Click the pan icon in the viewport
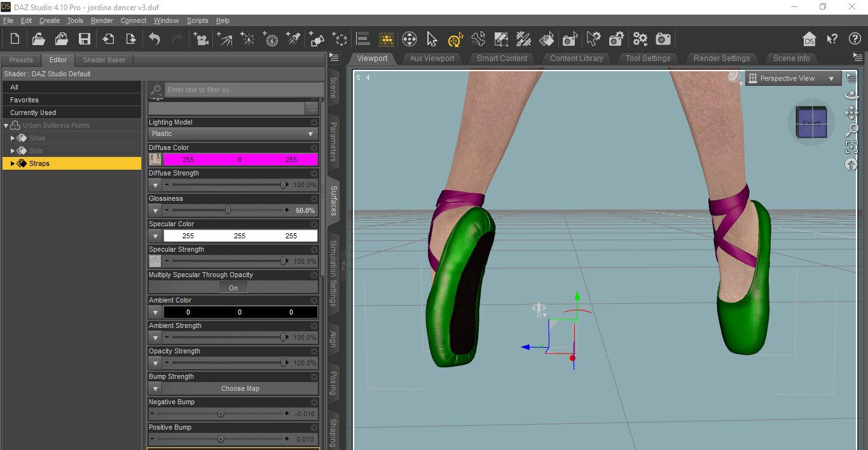Image resolution: width=868 pixels, height=450 pixels. 851,112
